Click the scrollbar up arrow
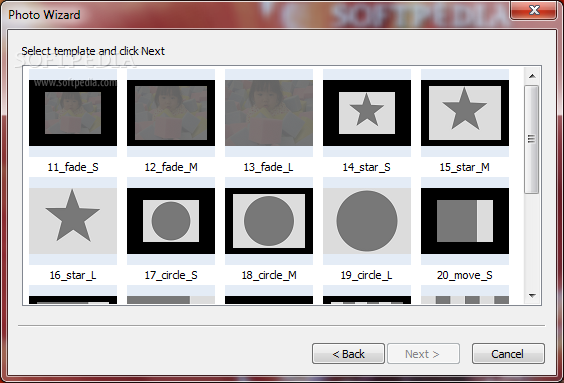564x383 pixels. (532, 76)
